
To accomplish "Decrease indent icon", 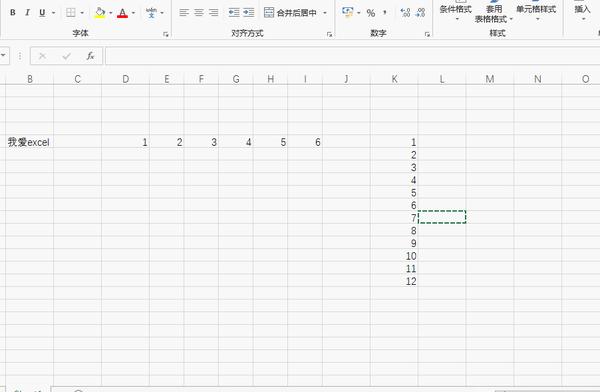I will (x=234, y=13).
